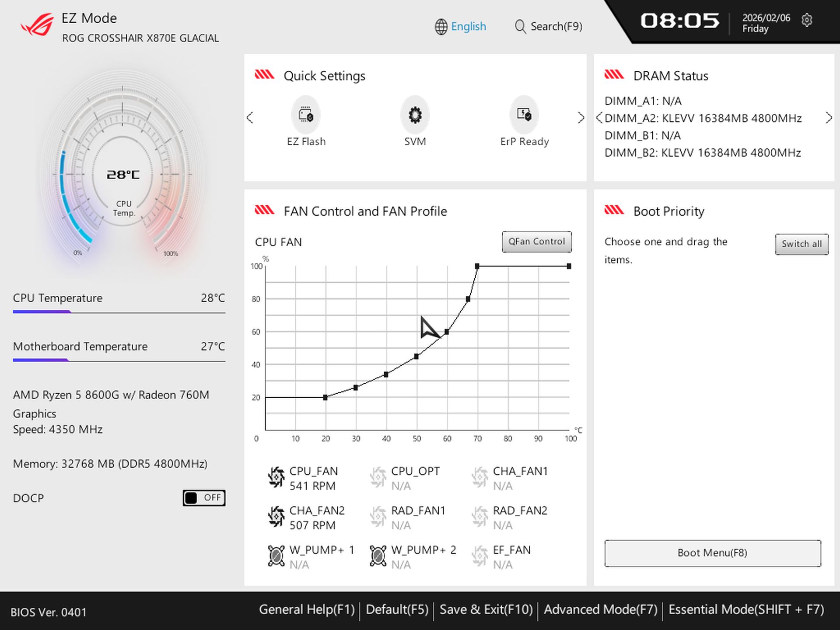
Task: Select the CHA_FAN2 fan icon
Action: (x=276, y=517)
